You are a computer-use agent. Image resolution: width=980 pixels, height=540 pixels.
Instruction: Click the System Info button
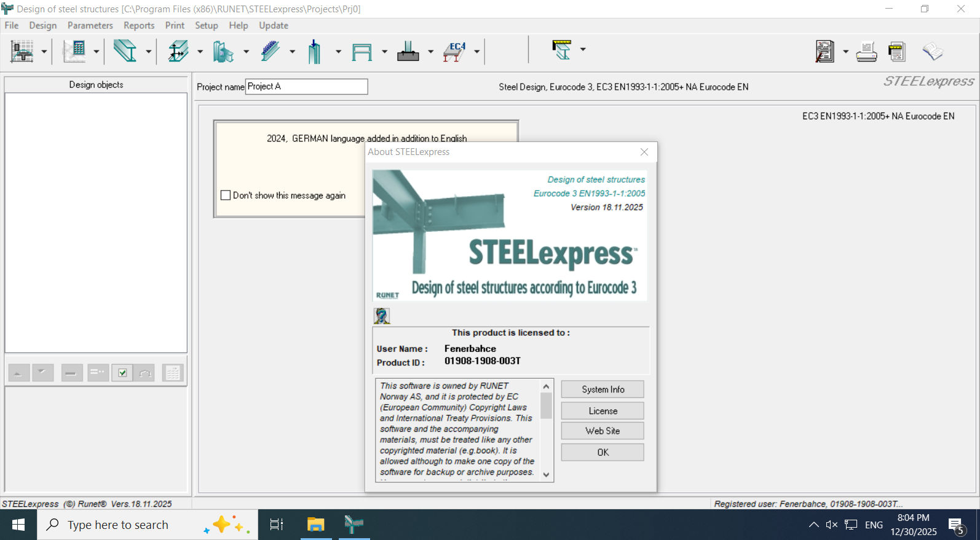tap(602, 389)
